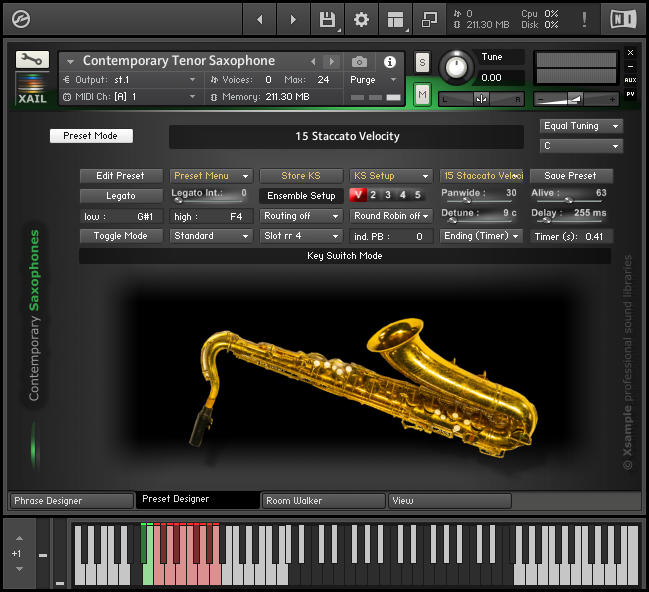Shift keyboard octave up arrow
Image resolution: width=649 pixels, height=592 pixels.
pos(19,538)
